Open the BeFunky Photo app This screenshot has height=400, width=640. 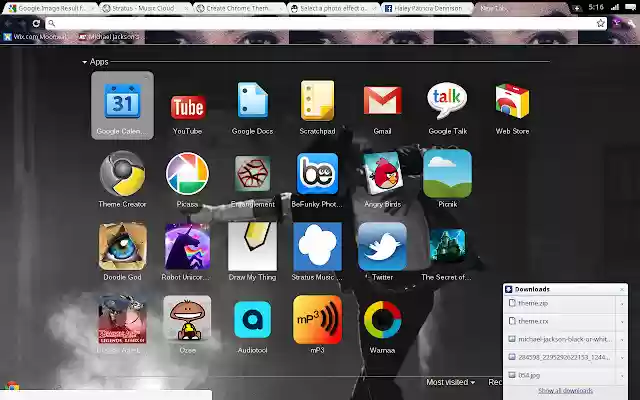[317, 174]
